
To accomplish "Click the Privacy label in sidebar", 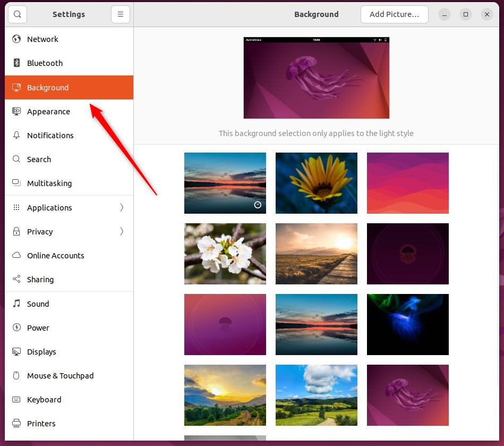I will pyautogui.click(x=40, y=232).
